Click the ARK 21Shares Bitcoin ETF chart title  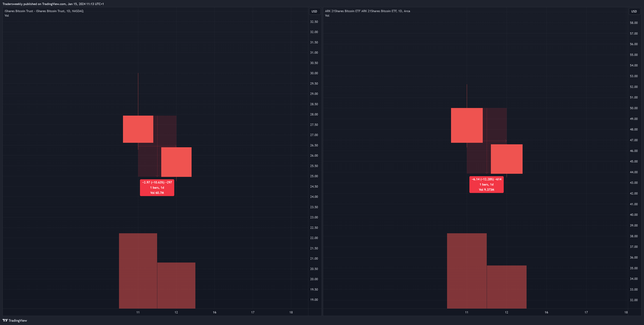(x=368, y=11)
